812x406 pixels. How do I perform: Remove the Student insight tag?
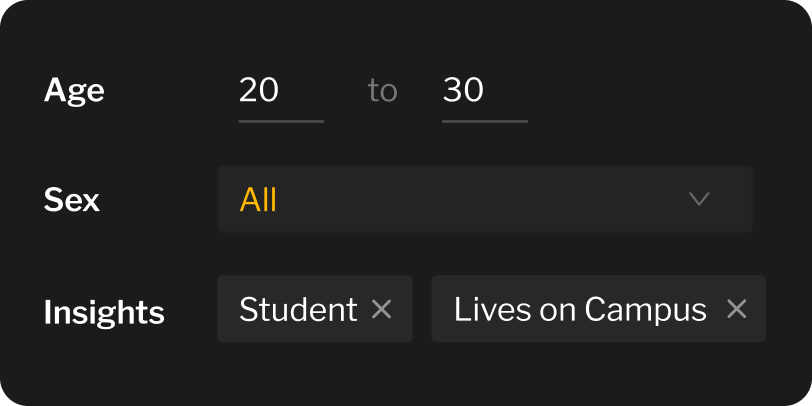381,310
